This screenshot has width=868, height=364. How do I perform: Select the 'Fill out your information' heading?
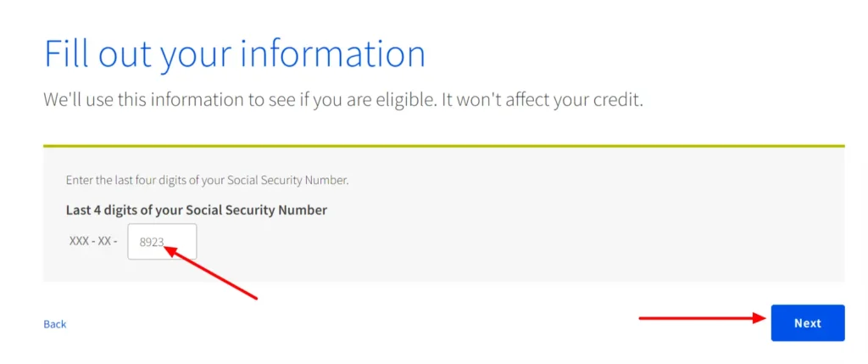point(234,55)
